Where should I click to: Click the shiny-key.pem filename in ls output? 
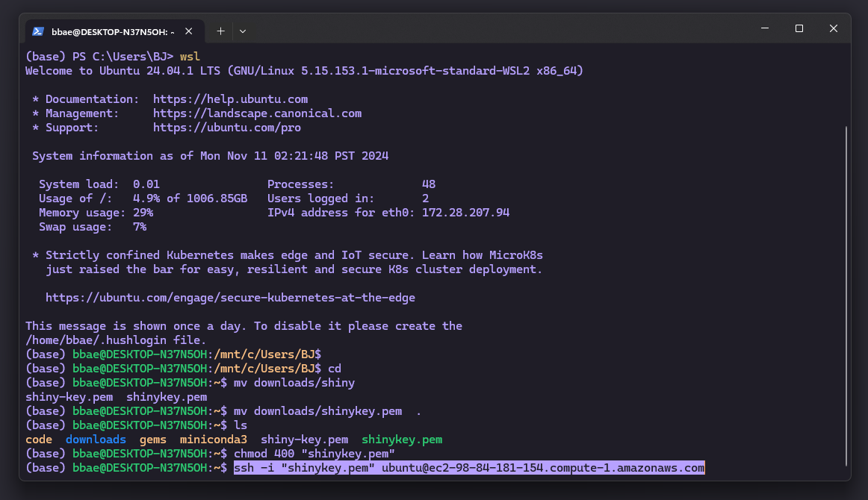[304, 439]
